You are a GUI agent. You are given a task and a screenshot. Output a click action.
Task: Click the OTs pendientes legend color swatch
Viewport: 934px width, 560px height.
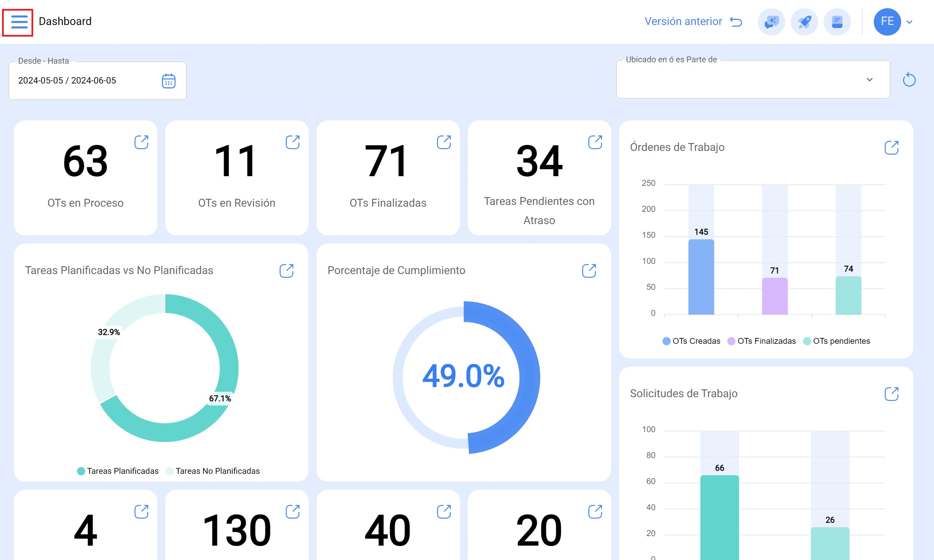[807, 341]
